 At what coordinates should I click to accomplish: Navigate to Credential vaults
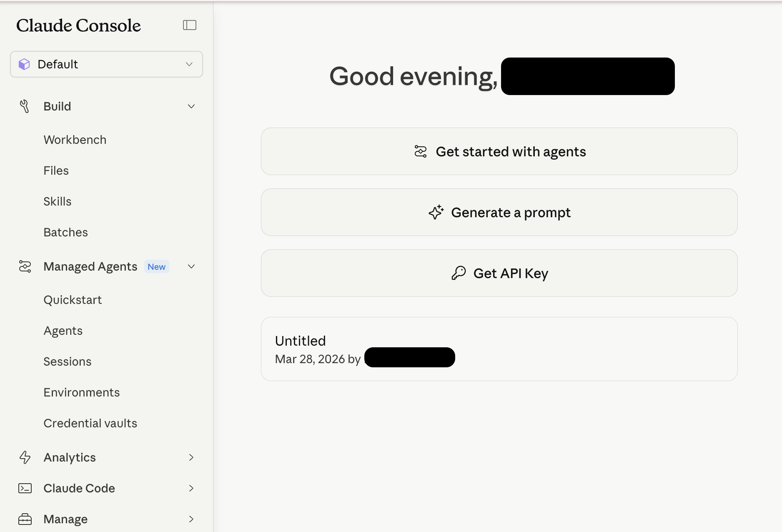(x=90, y=423)
